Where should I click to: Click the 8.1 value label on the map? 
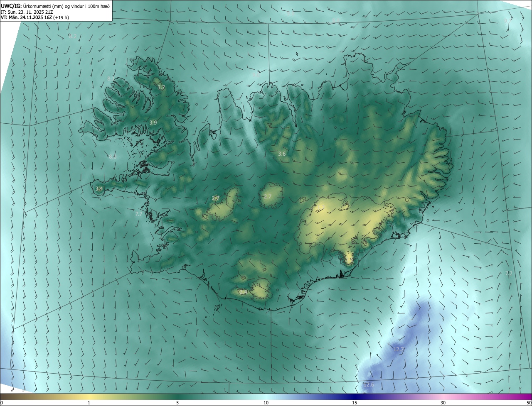111,79
